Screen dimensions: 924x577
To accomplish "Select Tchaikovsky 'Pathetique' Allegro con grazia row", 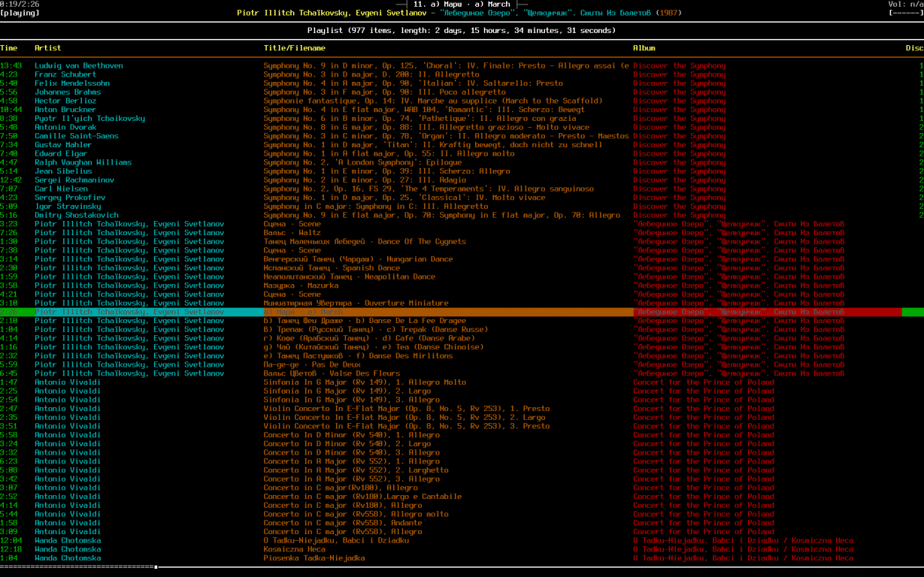I will click(x=462, y=119).
